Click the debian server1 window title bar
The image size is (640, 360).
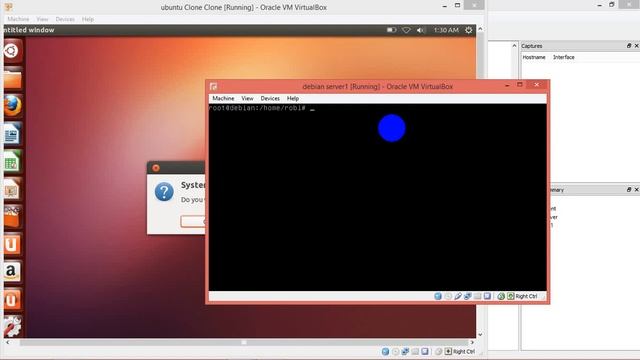tap(378, 87)
